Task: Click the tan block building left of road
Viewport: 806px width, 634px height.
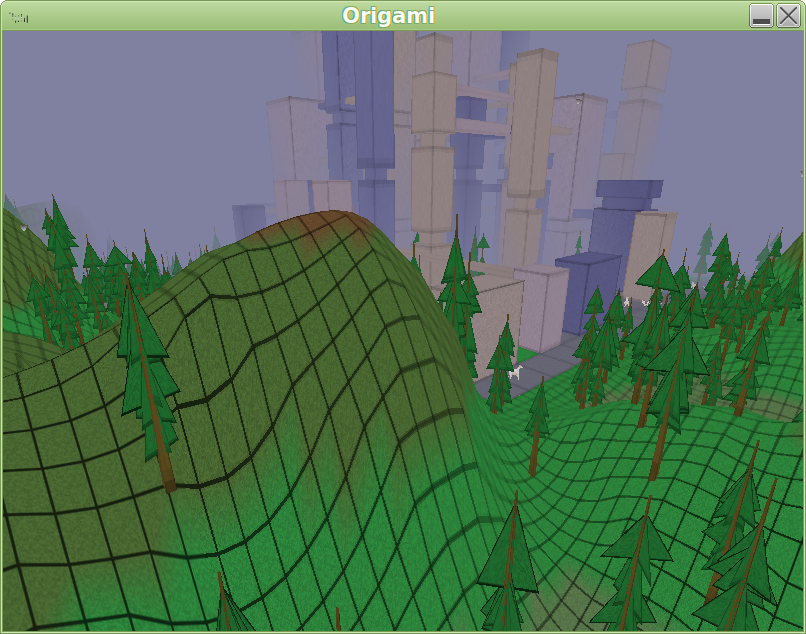Action: coord(500,320)
